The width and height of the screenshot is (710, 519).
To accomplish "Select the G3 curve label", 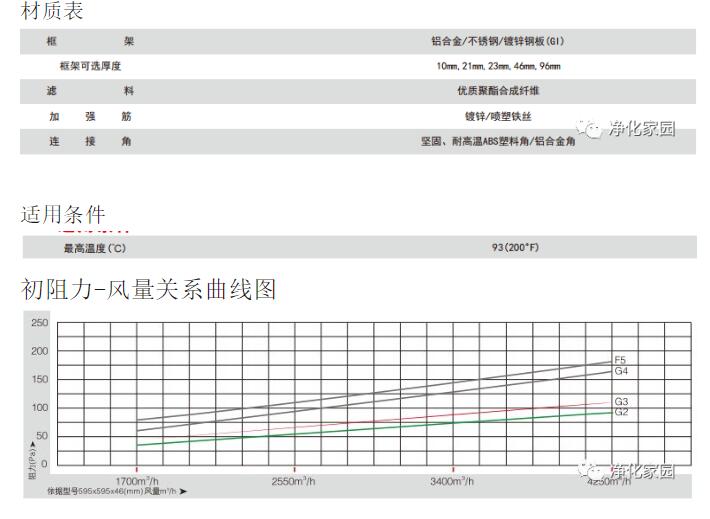I will (621, 402).
